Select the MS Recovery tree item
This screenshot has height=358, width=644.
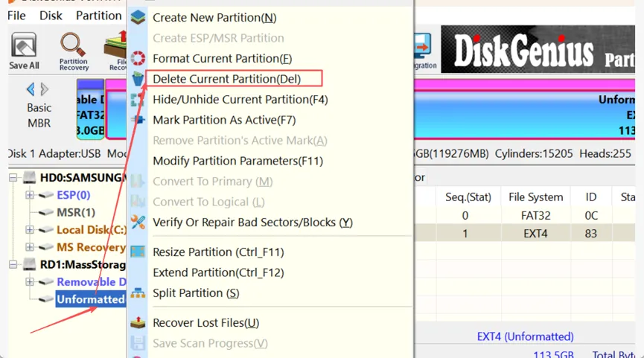pos(91,247)
